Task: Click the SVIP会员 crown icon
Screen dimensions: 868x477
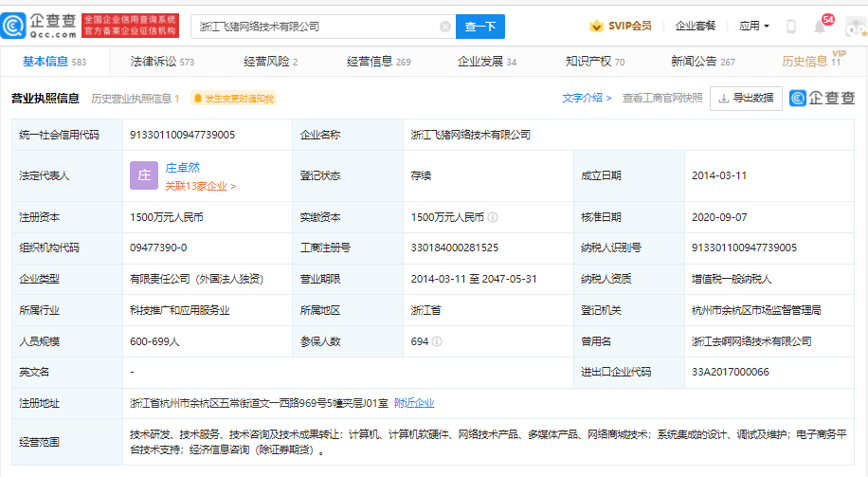Action: point(596,26)
